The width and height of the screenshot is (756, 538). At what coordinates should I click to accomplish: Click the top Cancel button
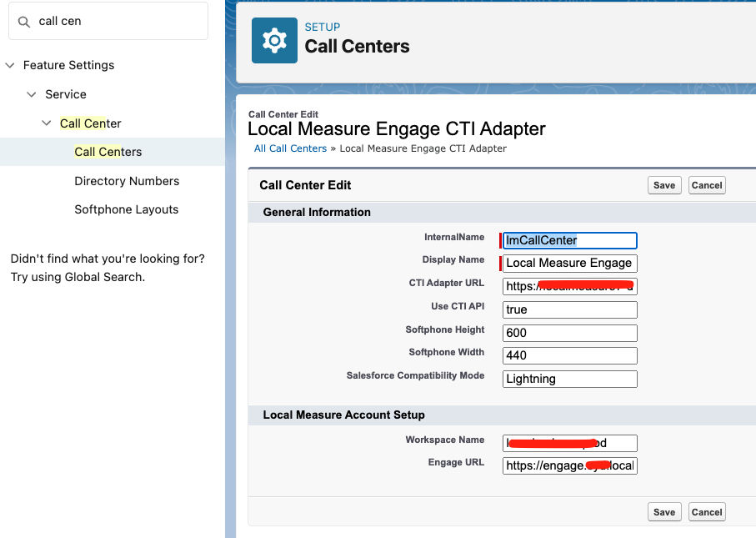tap(707, 185)
